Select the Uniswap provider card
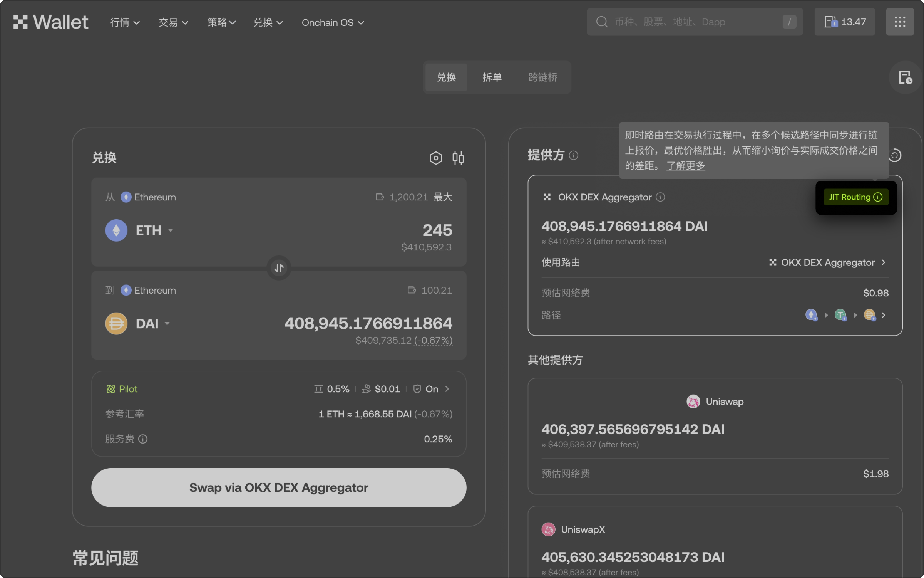Image resolution: width=924 pixels, height=578 pixels. [x=715, y=436]
